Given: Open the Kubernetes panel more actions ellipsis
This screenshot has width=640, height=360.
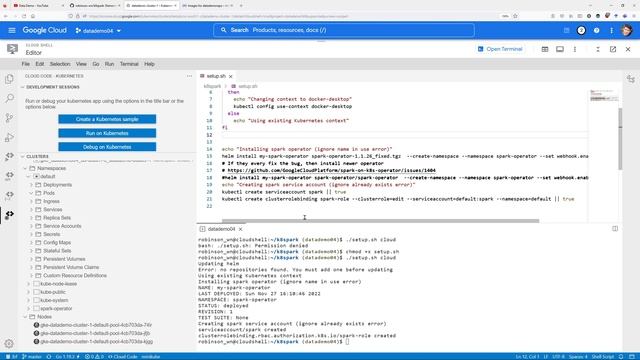Looking at the screenshot, I should pyautogui.click(x=189, y=76).
